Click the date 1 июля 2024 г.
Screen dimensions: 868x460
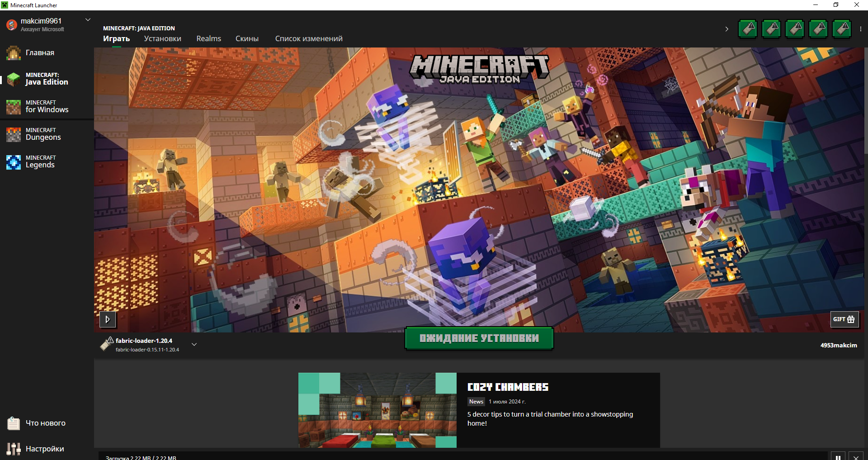click(507, 402)
